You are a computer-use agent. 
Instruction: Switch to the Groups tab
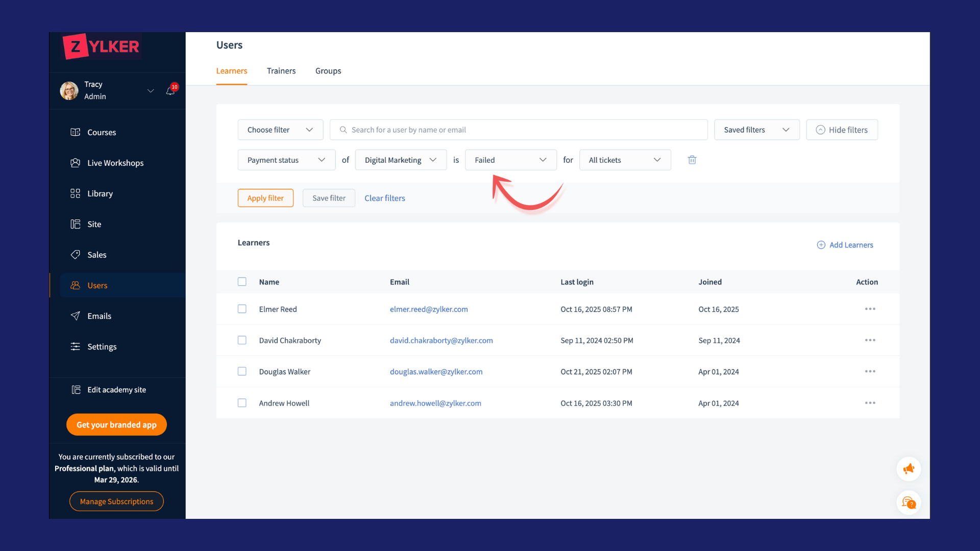pos(328,71)
